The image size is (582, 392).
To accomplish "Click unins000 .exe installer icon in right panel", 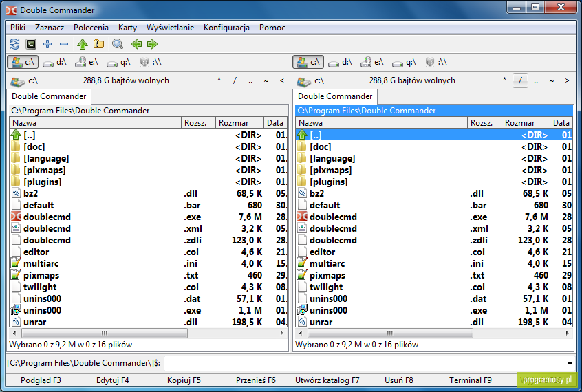I will tap(302, 310).
